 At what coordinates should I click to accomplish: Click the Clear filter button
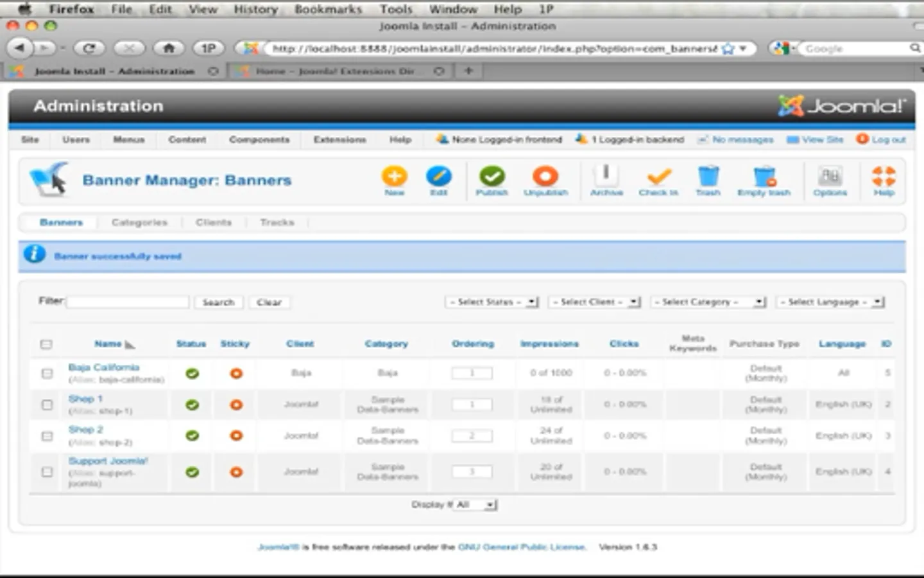269,302
